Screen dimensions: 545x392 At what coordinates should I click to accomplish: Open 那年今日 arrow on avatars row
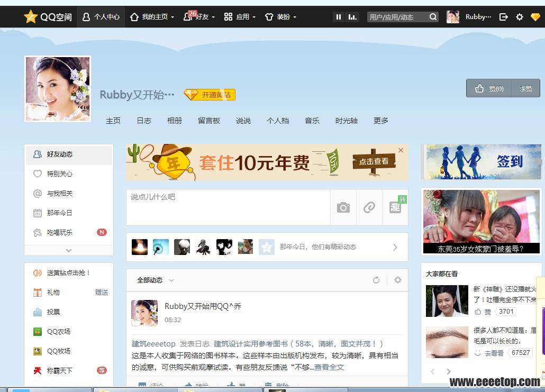[x=395, y=247]
